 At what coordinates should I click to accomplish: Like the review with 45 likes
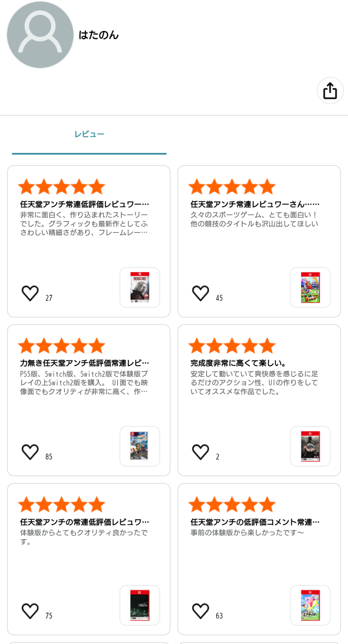tap(201, 294)
